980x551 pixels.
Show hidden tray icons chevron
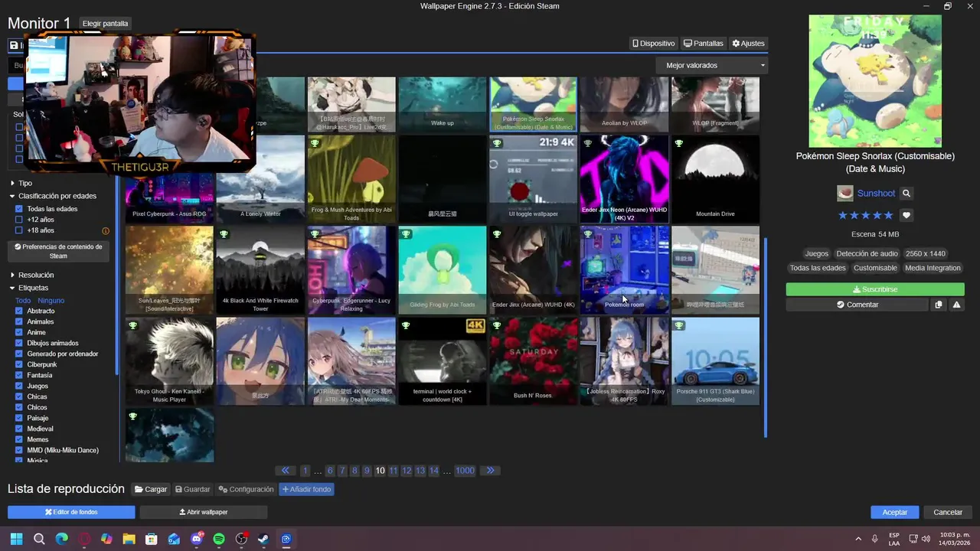click(x=858, y=539)
